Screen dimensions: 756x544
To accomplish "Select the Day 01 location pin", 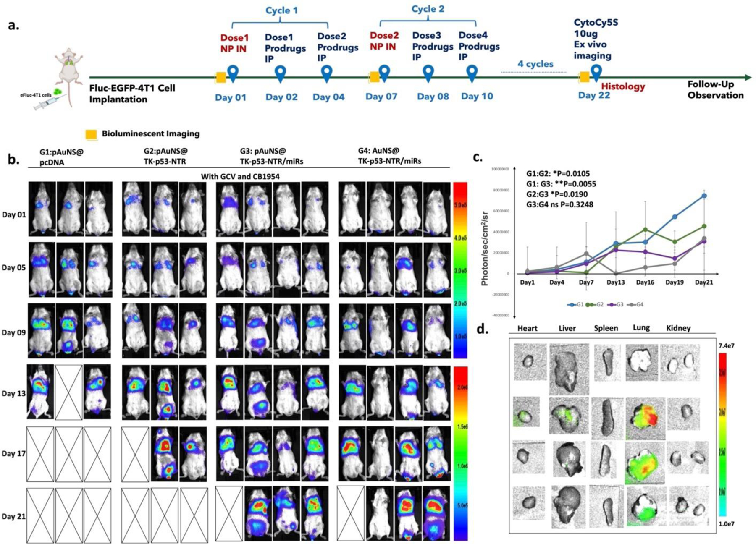I will click(x=233, y=74).
